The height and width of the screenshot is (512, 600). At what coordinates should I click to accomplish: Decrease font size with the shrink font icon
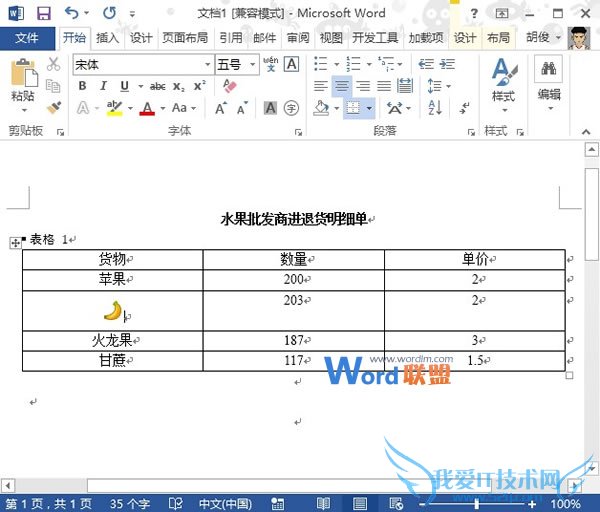[x=242, y=108]
